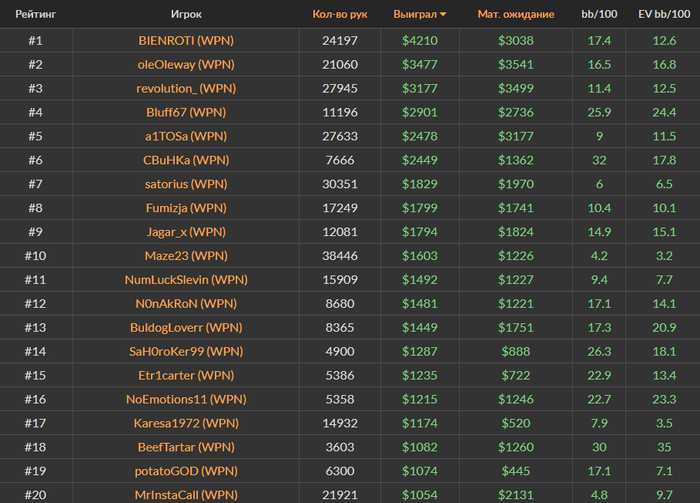Open player potatoGOD (WPN) profile
This screenshot has height=503, width=700.
click(186, 471)
